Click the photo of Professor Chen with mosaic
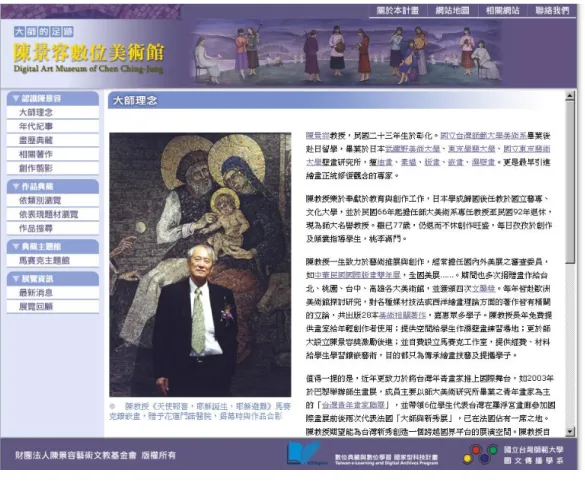Screen dimensions: 585x485 click(200, 265)
